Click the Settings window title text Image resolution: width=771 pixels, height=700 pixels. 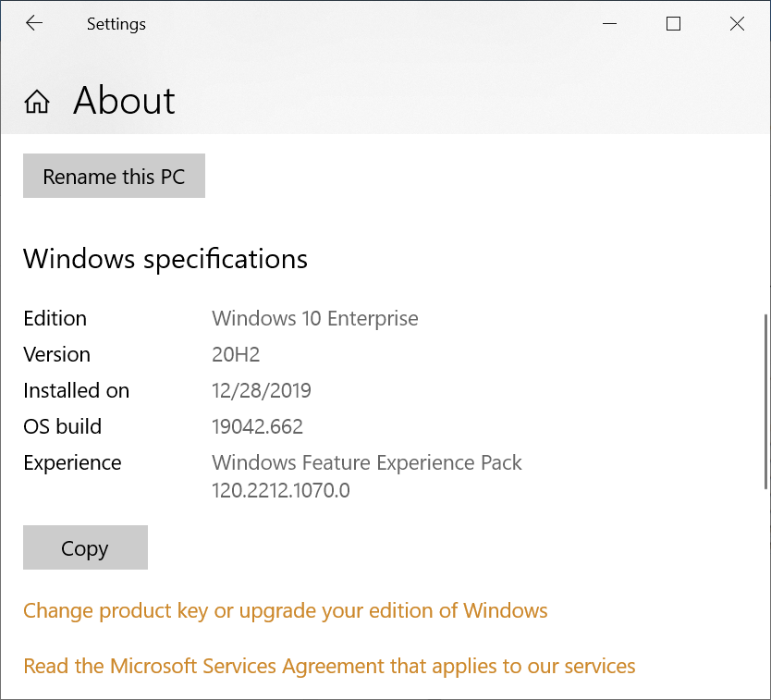pyautogui.click(x=116, y=24)
